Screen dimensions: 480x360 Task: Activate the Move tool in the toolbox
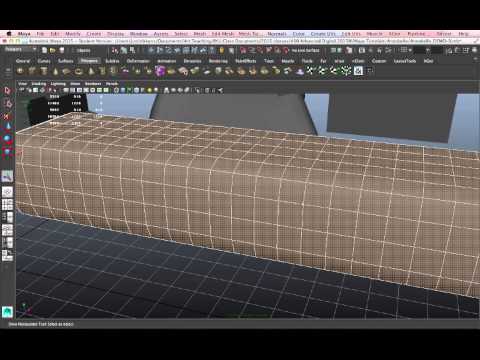pyautogui.click(x=7, y=127)
